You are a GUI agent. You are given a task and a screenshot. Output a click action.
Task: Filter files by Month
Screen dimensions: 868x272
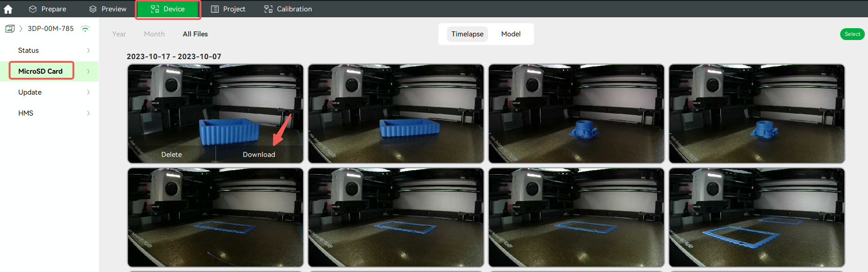click(154, 34)
